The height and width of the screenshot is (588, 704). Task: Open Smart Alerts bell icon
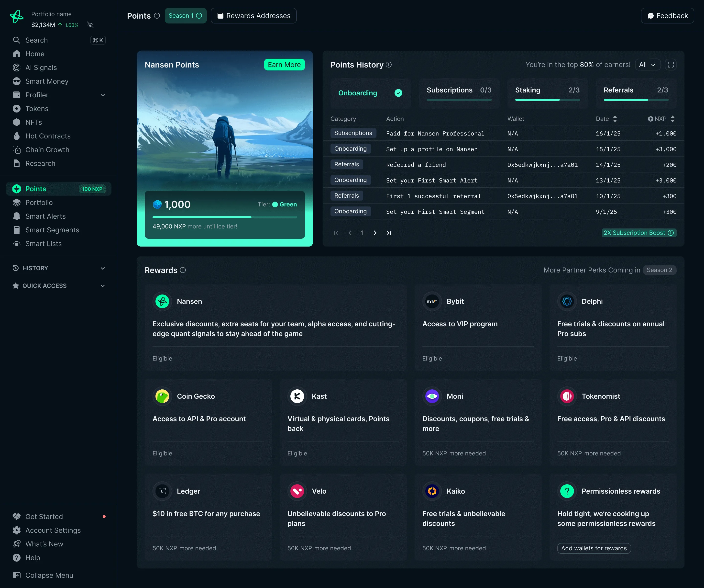[x=16, y=216]
